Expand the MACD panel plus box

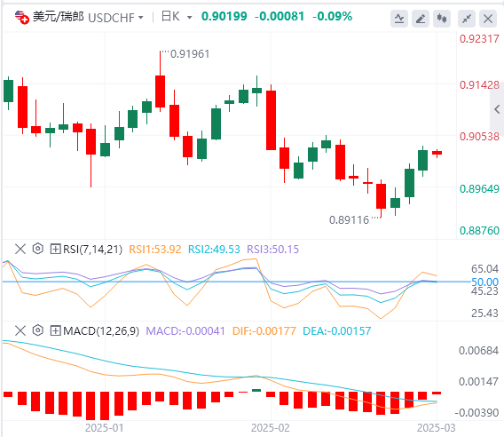55,330
